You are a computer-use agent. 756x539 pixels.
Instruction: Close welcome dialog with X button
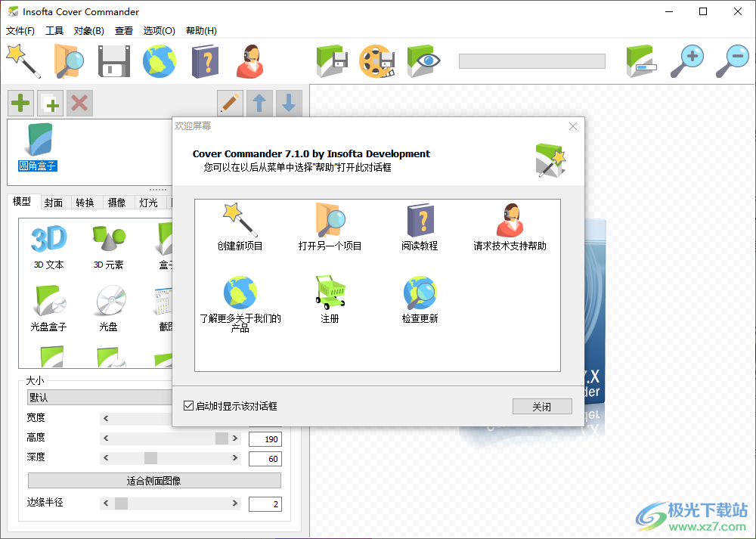tap(573, 126)
